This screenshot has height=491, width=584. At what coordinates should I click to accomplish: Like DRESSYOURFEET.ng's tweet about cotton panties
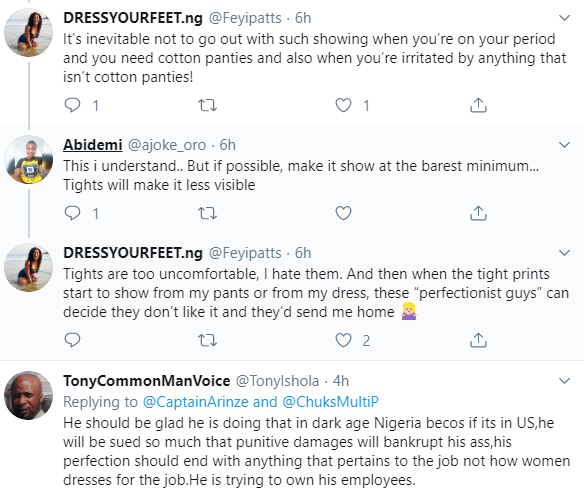(343, 105)
